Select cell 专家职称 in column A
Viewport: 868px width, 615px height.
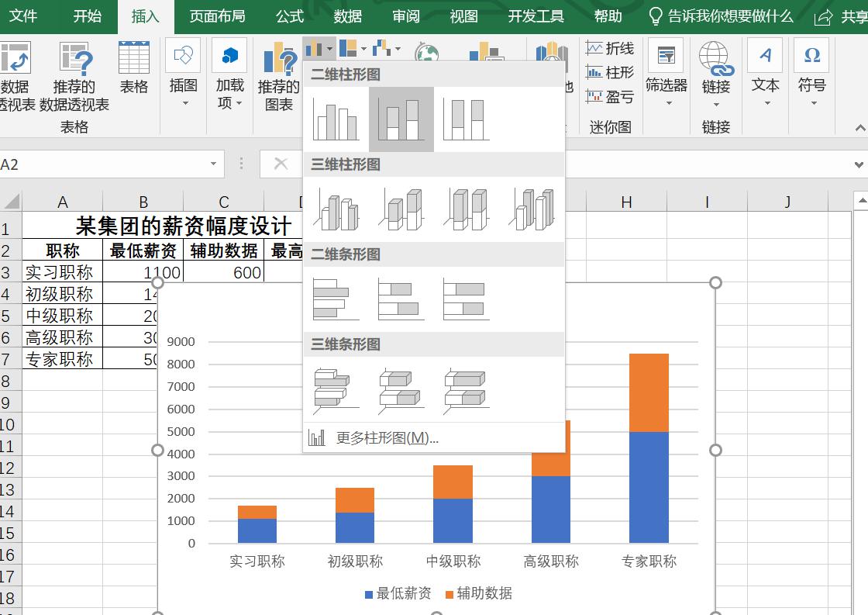point(63,359)
